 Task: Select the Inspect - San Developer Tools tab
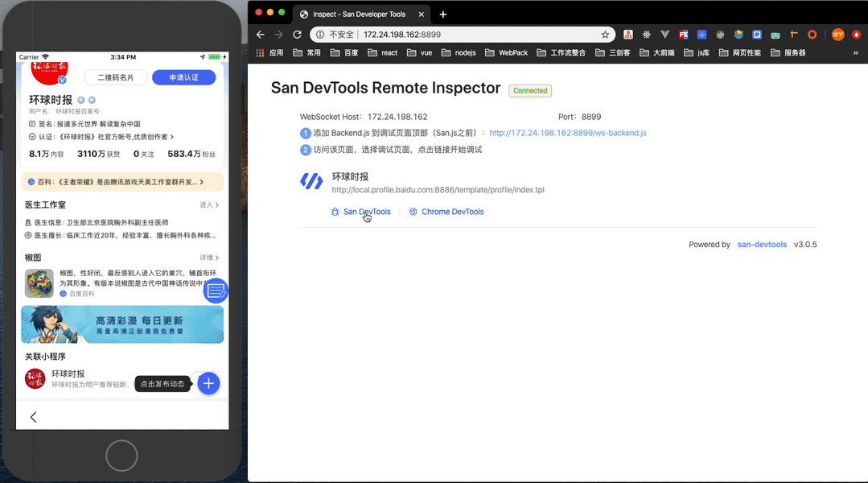point(363,14)
